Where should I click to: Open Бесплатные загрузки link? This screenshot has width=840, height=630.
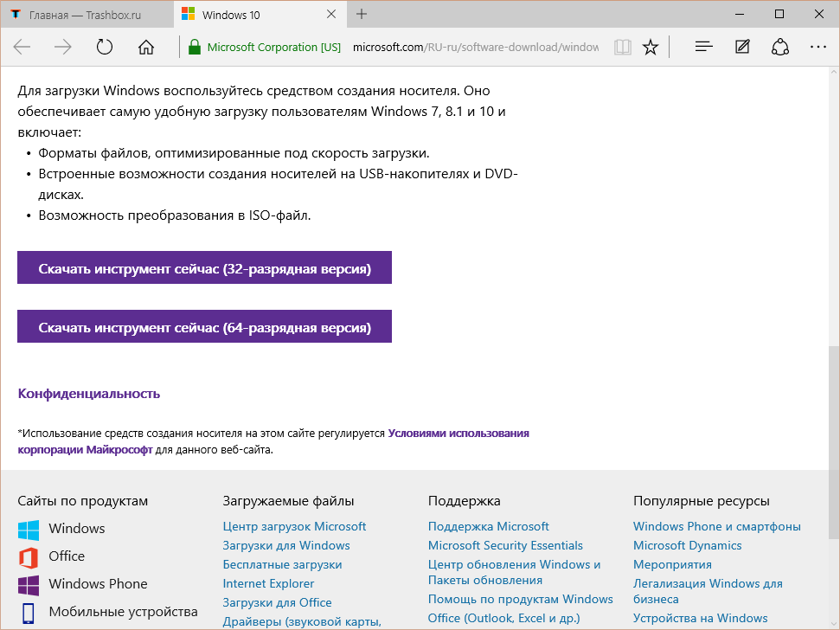(x=282, y=564)
